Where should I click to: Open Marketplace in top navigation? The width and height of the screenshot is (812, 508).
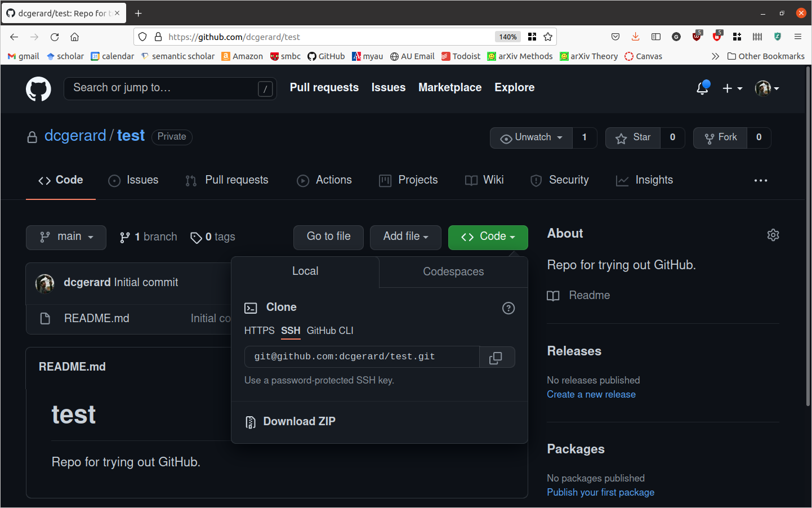(x=450, y=88)
